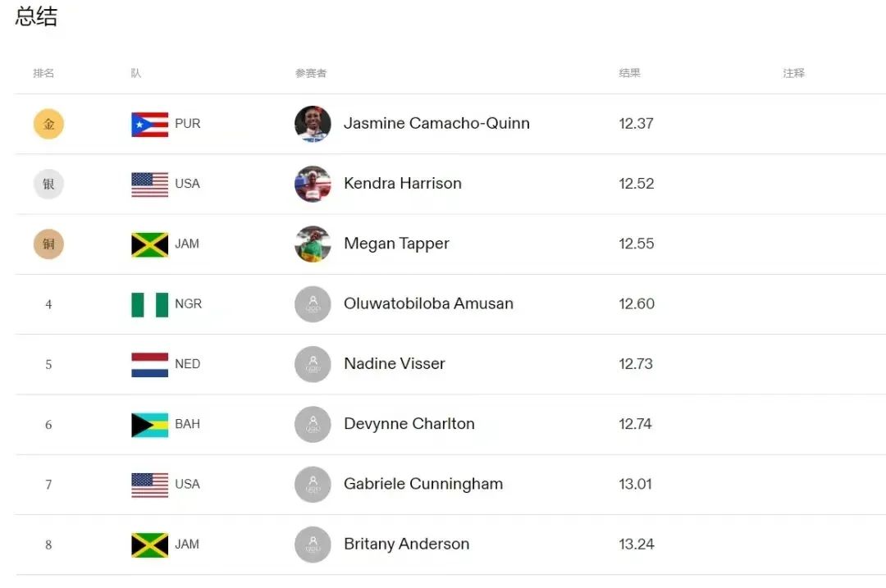The image size is (886, 588).
Task: Click Megan Tapper's Jamaica flag
Action: [149, 244]
